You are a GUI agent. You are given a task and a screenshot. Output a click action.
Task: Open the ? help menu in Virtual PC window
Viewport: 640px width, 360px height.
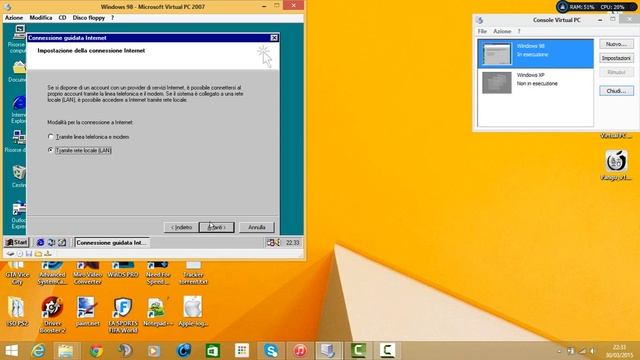(113, 18)
